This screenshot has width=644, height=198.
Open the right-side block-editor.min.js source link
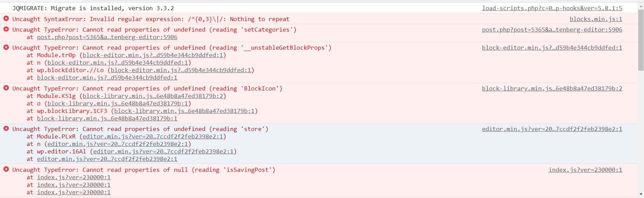tap(552, 48)
